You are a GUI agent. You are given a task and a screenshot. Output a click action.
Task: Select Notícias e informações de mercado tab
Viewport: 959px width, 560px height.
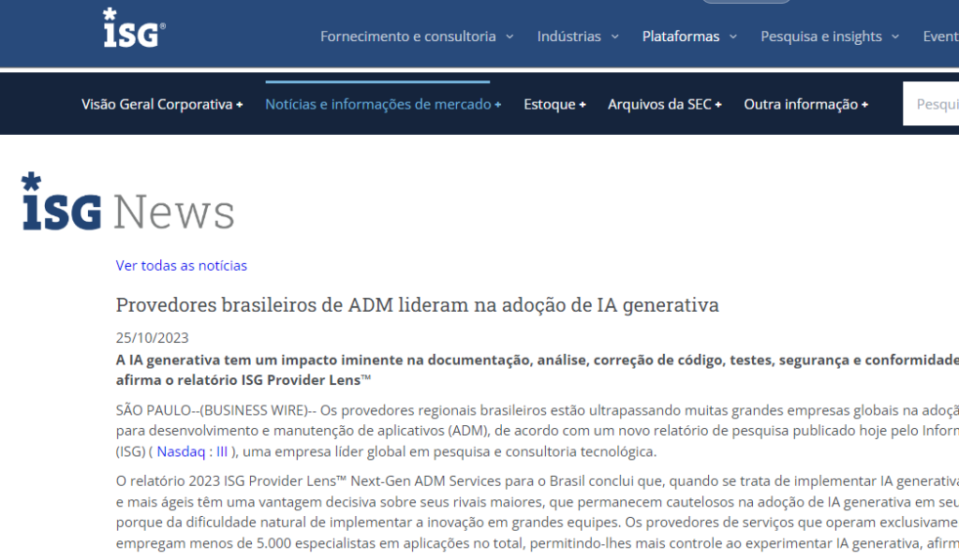pyautogui.click(x=378, y=105)
